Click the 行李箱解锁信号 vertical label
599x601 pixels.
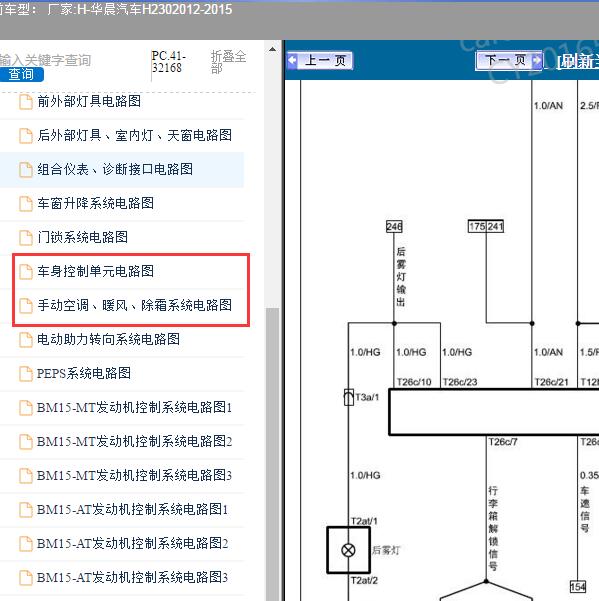tap(493, 529)
